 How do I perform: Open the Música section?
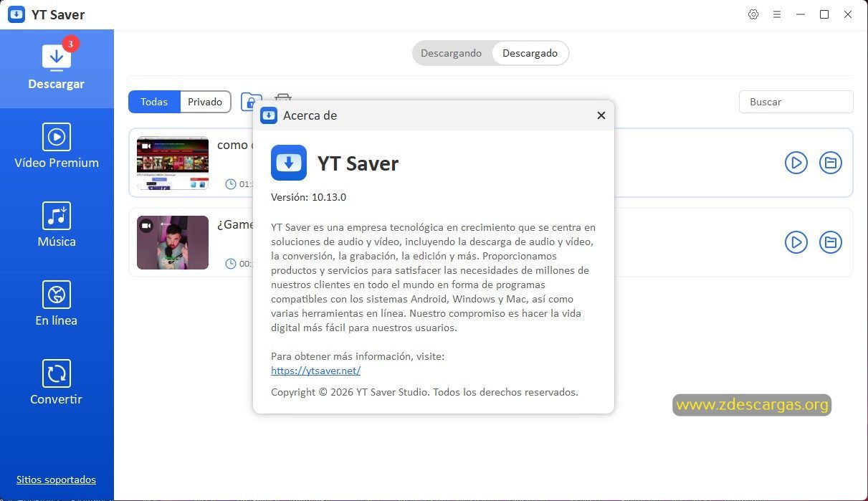coord(57,226)
